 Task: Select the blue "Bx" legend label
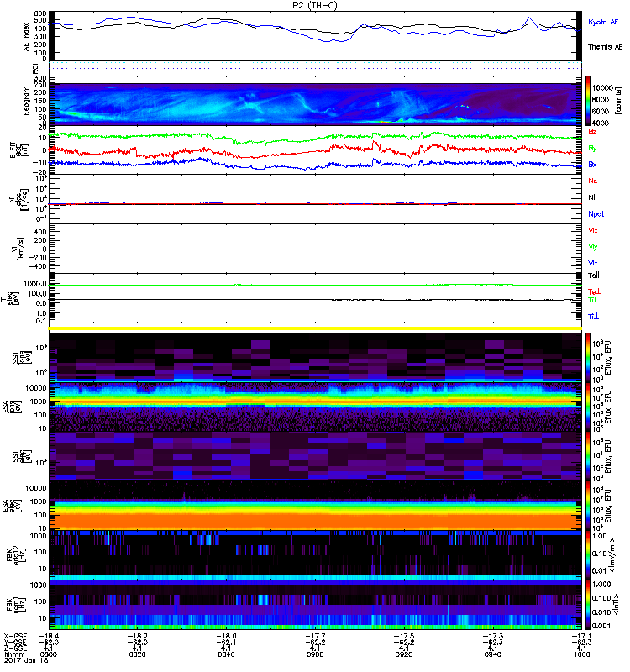click(x=592, y=165)
